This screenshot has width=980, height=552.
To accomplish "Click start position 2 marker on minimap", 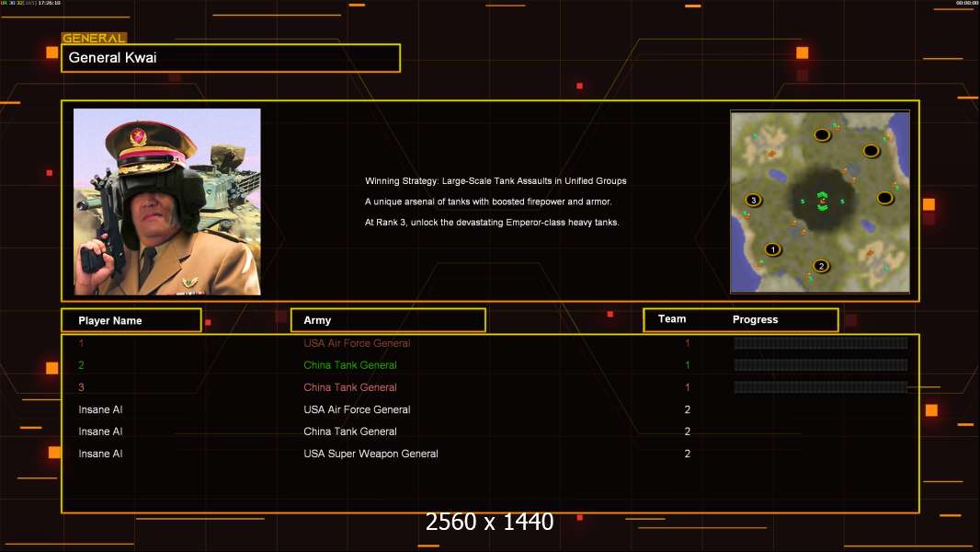I will [x=821, y=266].
